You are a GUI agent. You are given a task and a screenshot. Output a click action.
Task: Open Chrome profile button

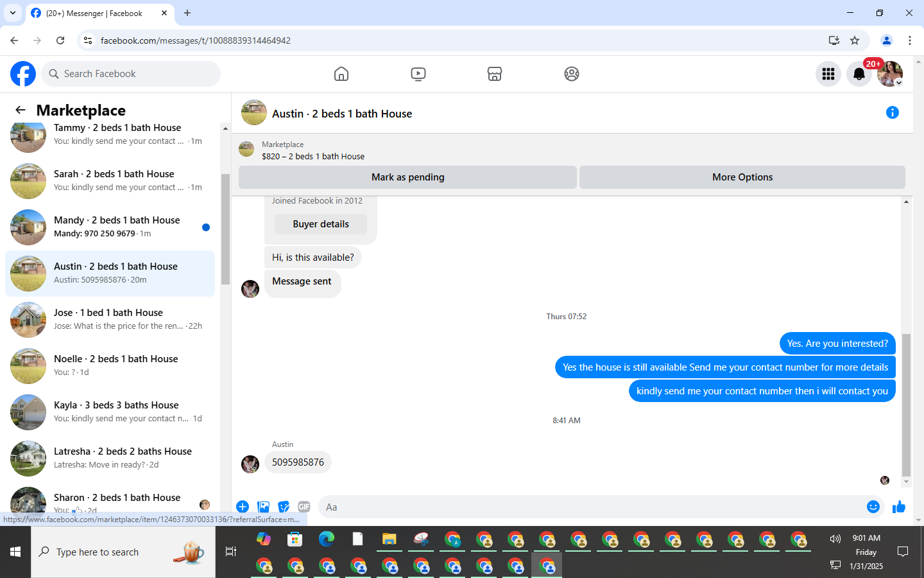(887, 40)
